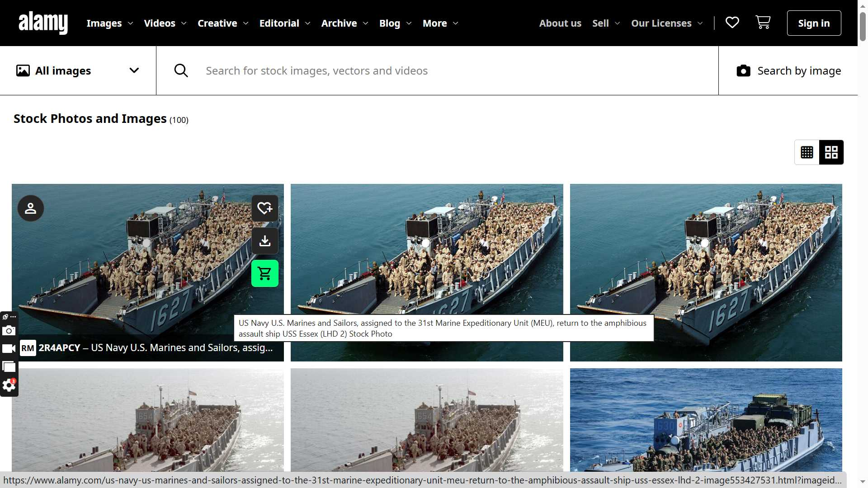868x488 pixels.
Task: Open the lightbox heart icon in header
Action: coord(732,23)
